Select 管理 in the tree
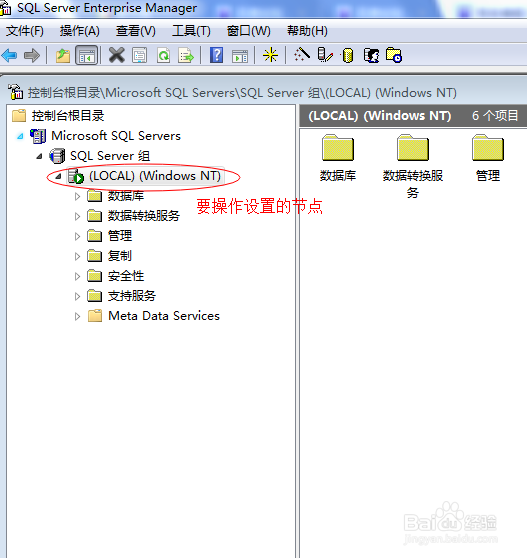527x558 pixels. (x=120, y=236)
